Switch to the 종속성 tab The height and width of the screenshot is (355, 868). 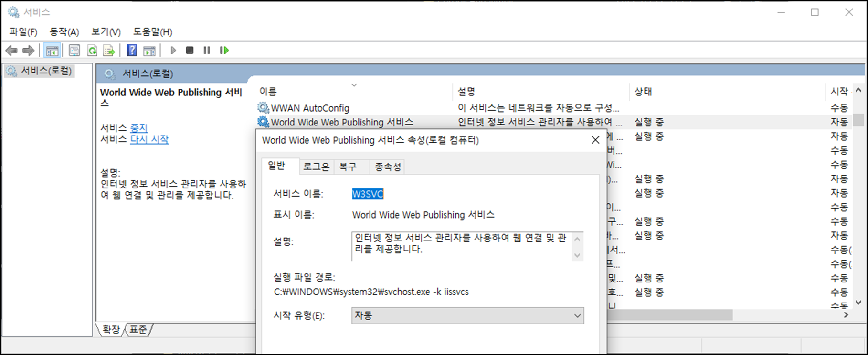(388, 167)
